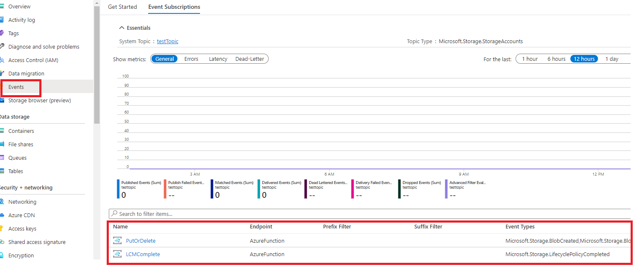
Task: Switch metrics to Errors
Action: click(x=191, y=59)
